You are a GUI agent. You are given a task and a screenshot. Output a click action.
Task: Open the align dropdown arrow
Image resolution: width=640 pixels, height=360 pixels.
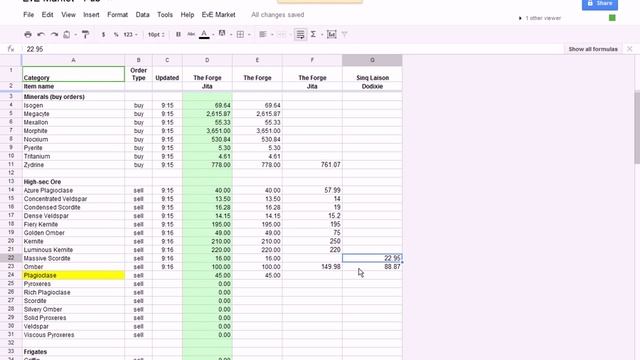[x=272, y=35]
